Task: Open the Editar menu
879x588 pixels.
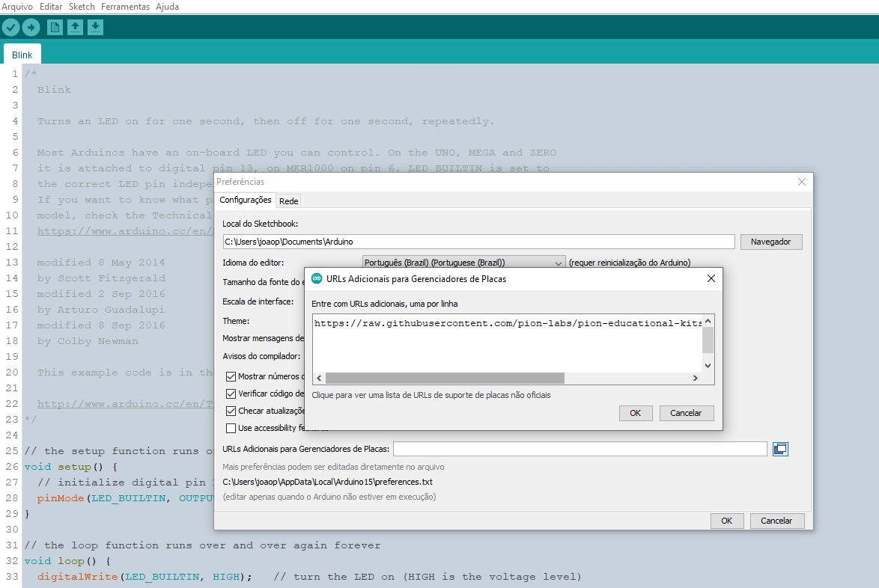Action: 51,7
